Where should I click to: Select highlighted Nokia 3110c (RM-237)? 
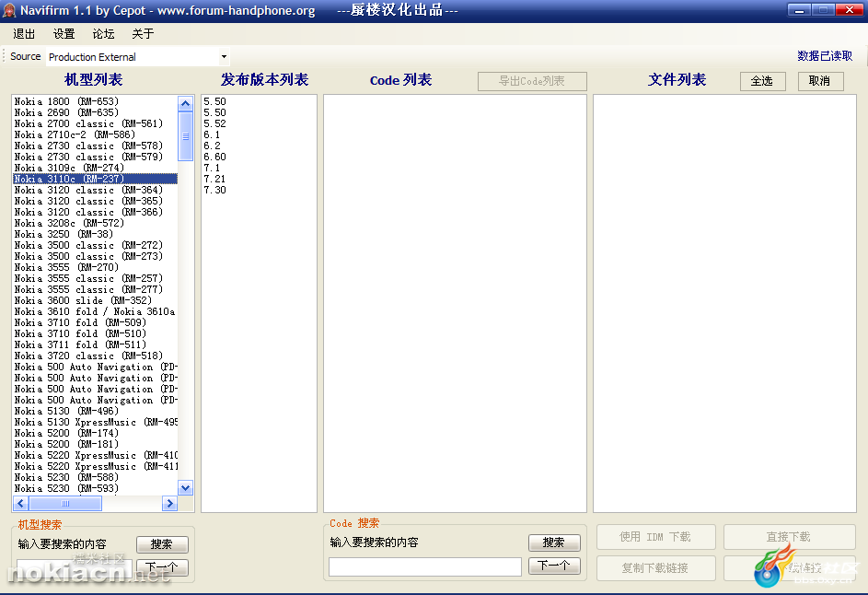95,179
